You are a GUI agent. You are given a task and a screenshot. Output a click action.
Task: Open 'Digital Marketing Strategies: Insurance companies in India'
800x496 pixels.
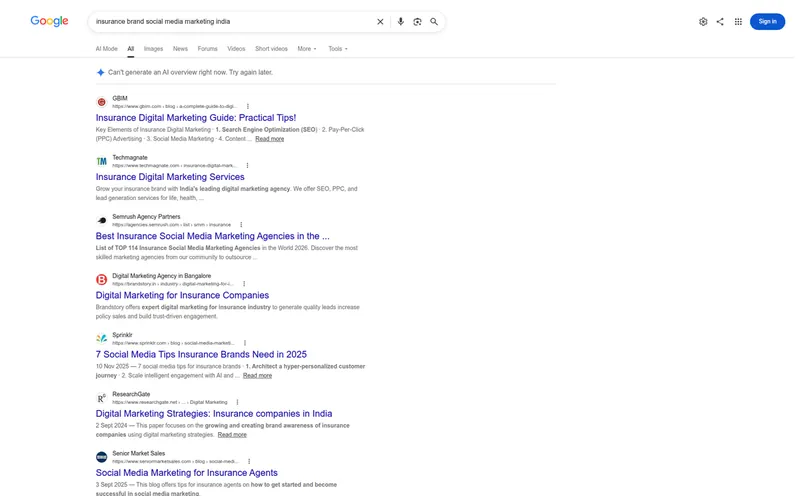pos(214,413)
